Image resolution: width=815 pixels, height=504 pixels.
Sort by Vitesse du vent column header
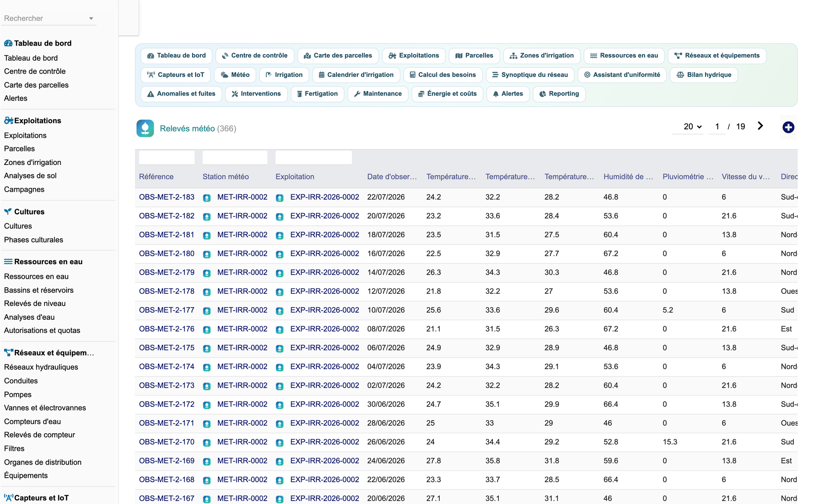[x=746, y=177]
